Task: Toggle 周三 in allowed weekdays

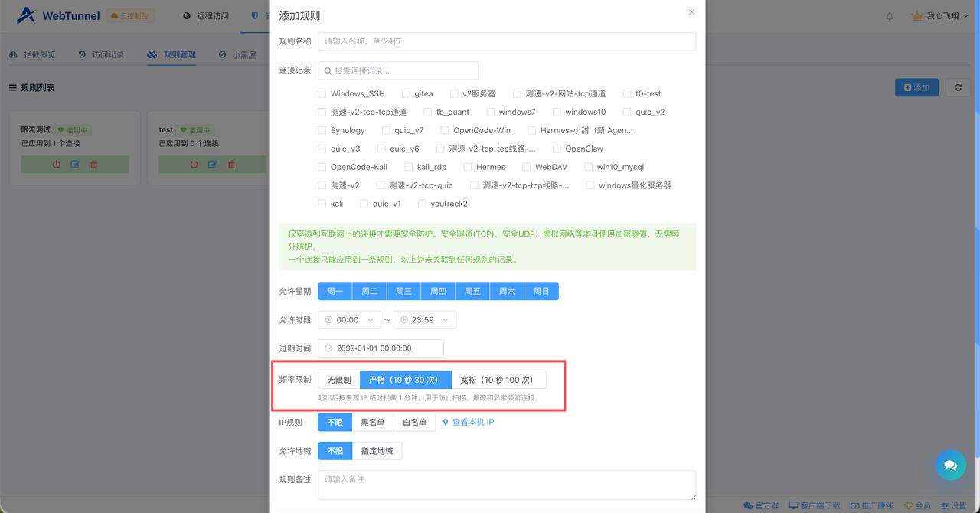Action: pyautogui.click(x=404, y=291)
